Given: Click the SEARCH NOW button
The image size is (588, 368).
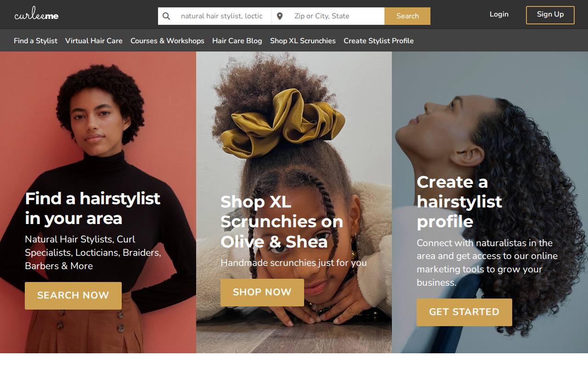Looking at the screenshot, I should [73, 295].
